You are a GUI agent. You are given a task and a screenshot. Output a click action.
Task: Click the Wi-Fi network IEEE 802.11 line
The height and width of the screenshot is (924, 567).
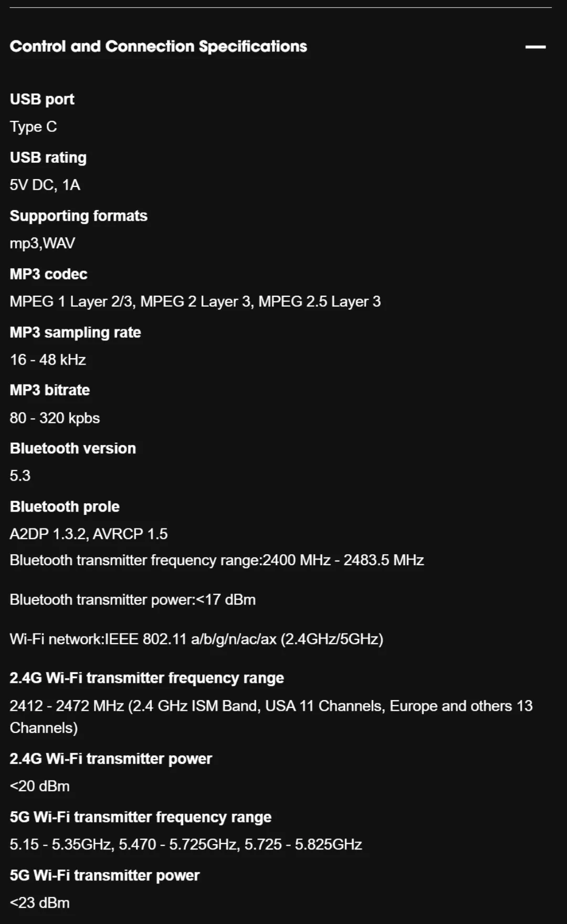point(197,639)
